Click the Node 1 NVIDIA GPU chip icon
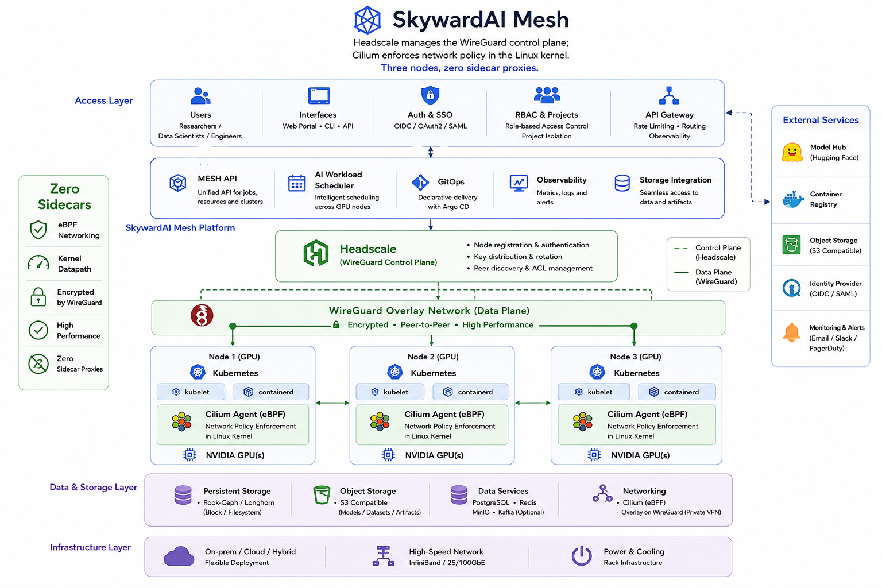The height and width of the screenshot is (588, 882). point(189,455)
